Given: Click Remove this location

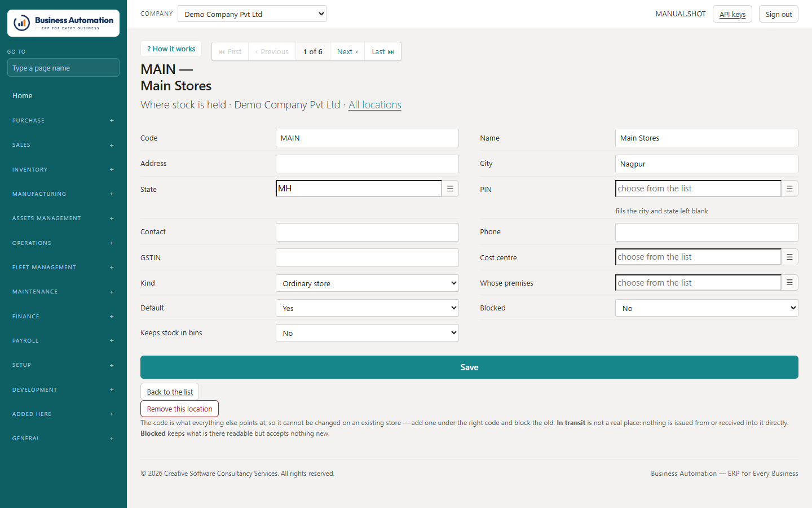Looking at the screenshot, I should coord(179,409).
